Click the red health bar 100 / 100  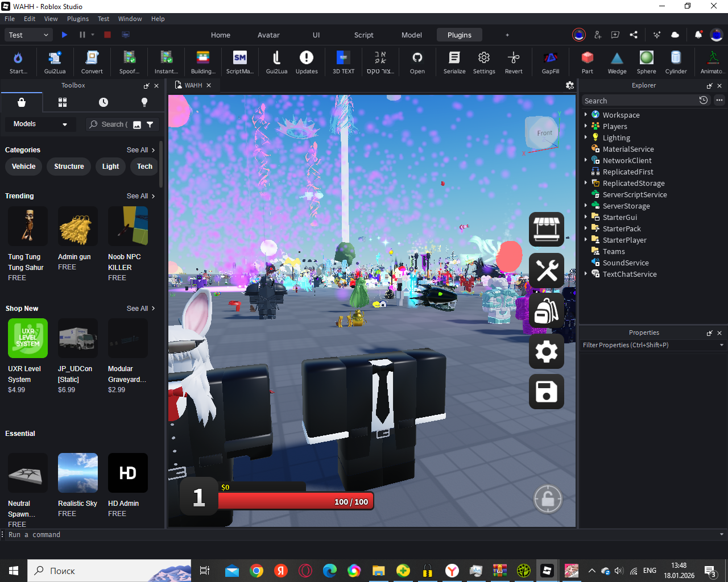pos(295,501)
